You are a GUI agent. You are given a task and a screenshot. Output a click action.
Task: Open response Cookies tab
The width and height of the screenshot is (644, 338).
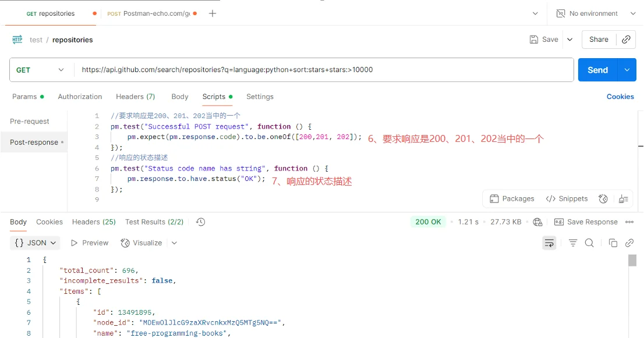(x=49, y=222)
